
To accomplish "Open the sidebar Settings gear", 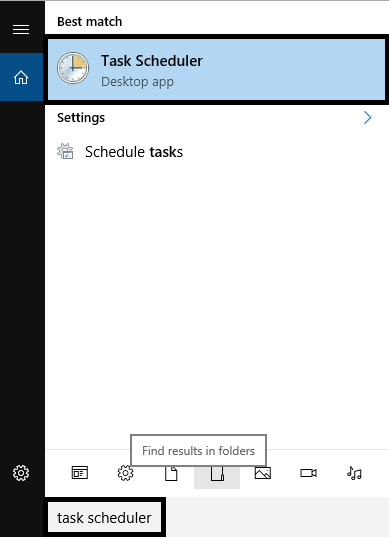I will (x=21, y=473).
